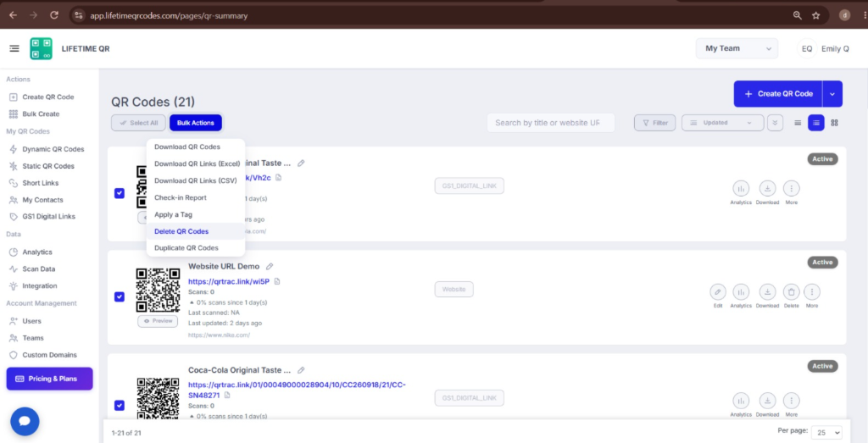Open Analytics icon for Website URL Demo
Image resolution: width=868 pixels, height=443 pixels.
click(741, 291)
